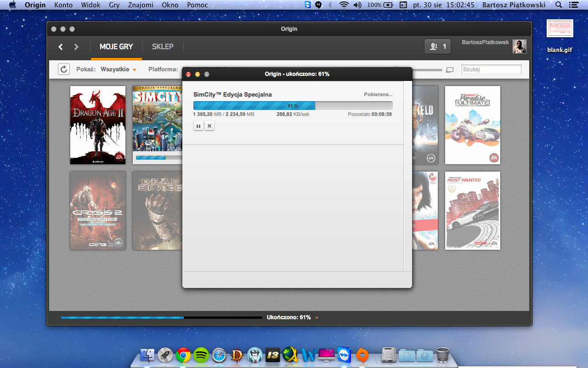Click the Szukaj search field
This screenshot has height=368, width=588.
point(492,69)
